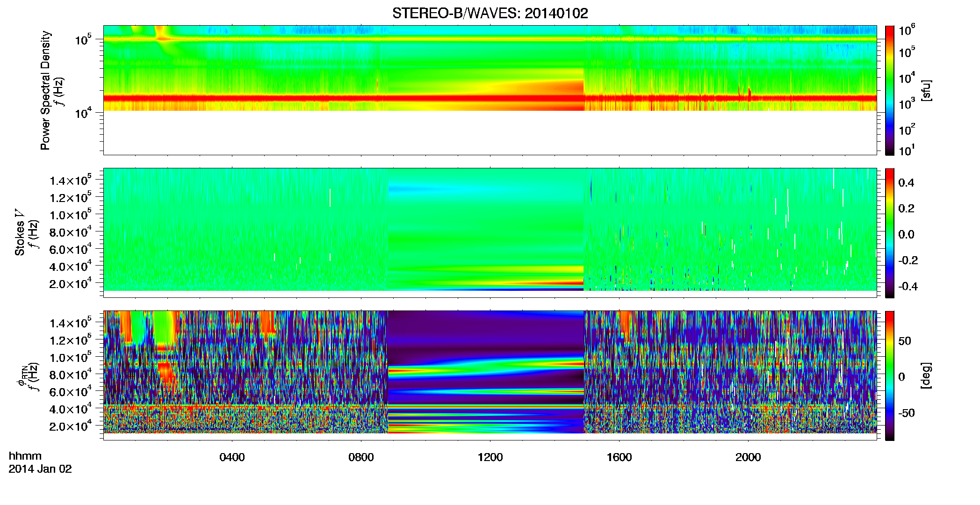
Task: Click the Power Spectral Density colorbar
Action: click(x=890, y=90)
